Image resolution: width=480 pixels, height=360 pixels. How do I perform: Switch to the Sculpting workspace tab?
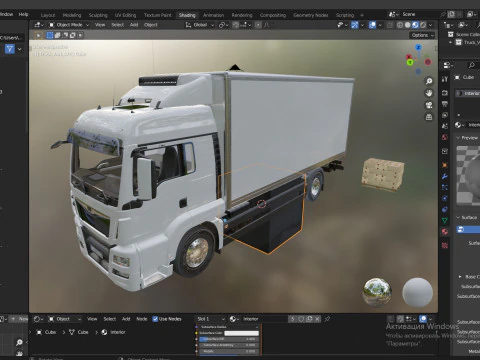pos(98,15)
